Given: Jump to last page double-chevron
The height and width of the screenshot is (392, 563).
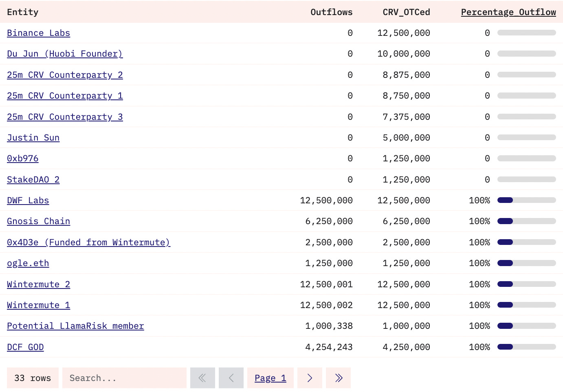Looking at the screenshot, I should click(338, 378).
